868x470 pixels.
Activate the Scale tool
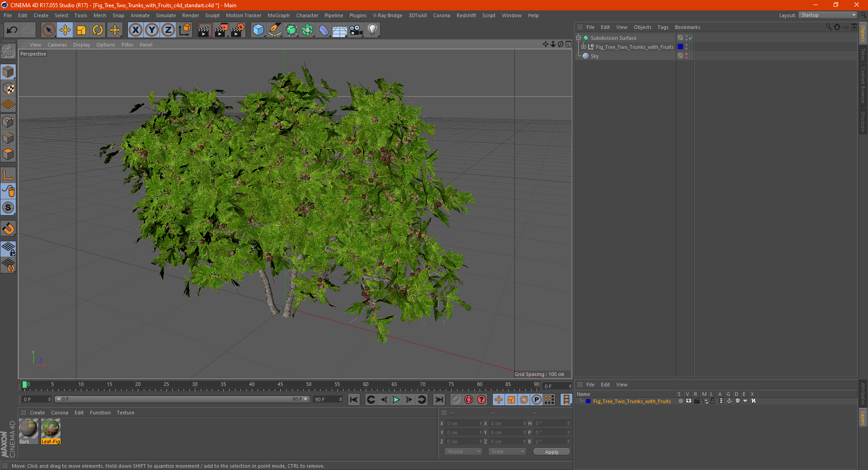click(81, 30)
